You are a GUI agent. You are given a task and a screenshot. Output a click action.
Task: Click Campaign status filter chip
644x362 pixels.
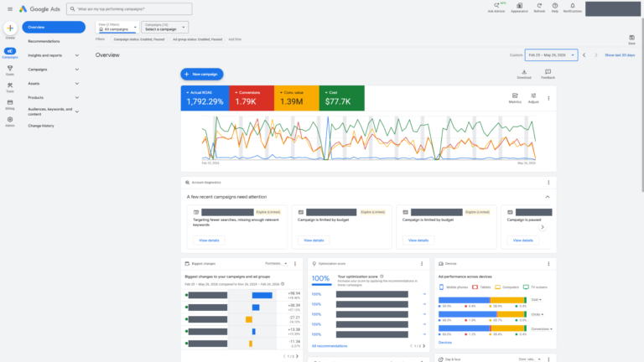(x=139, y=39)
